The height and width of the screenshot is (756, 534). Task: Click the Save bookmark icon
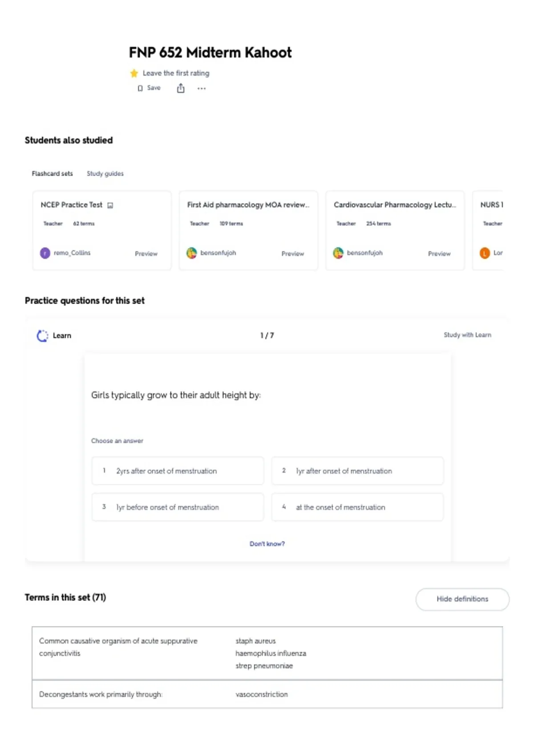click(x=140, y=88)
